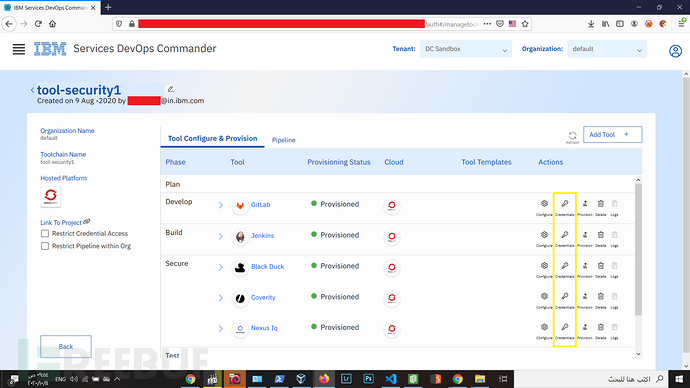Expand the Jenkins row chevron
The height and width of the screenshot is (388, 690).
[220, 236]
